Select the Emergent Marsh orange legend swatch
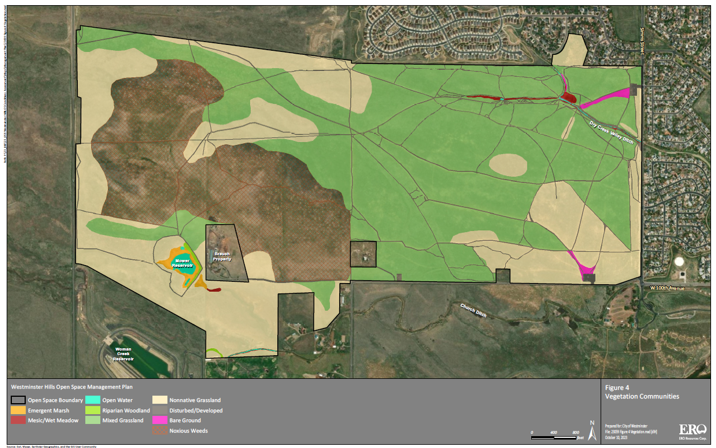Screen dimensions: 716x448 [18, 408]
